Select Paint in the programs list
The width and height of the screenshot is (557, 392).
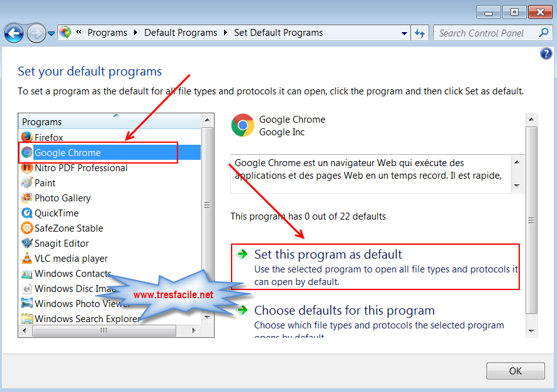[45, 183]
